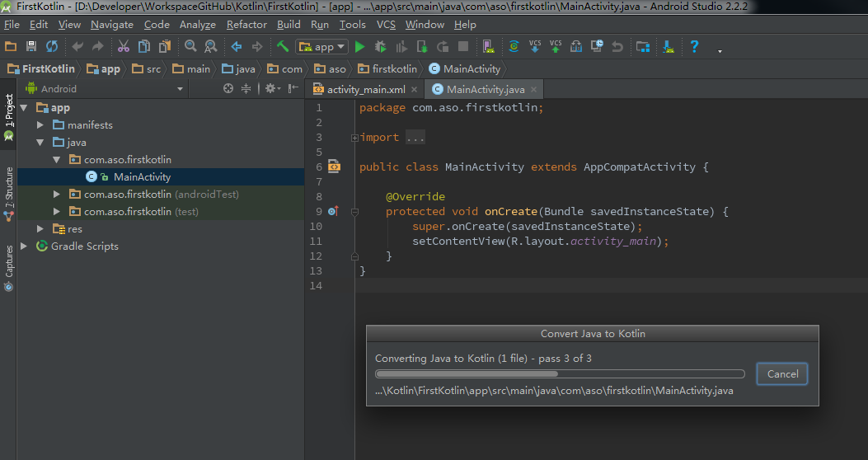Expand com.aso.firstkotlin (androidTest) package
Viewport: 868px width, 460px height.
coord(56,195)
